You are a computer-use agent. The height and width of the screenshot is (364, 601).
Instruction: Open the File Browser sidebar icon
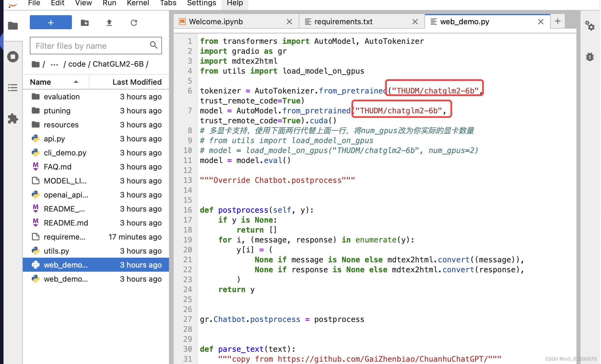[13, 26]
